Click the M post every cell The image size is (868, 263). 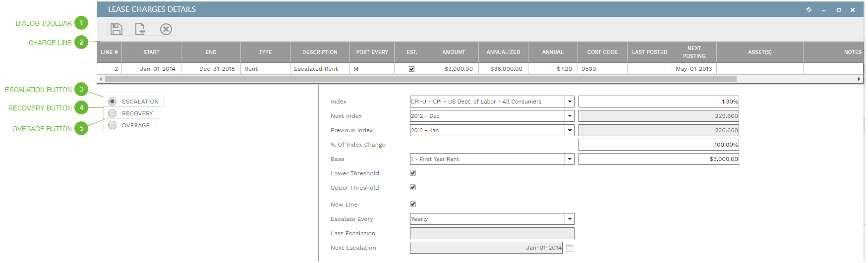(372, 69)
